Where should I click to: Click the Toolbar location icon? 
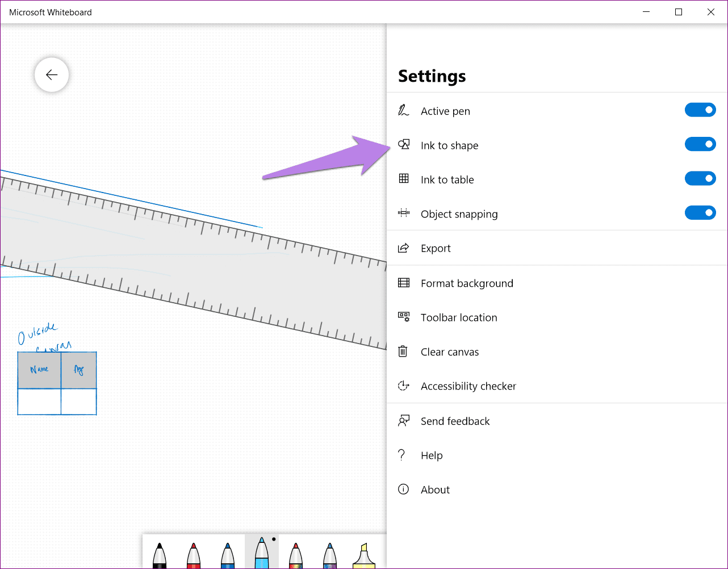pyautogui.click(x=404, y=317)
